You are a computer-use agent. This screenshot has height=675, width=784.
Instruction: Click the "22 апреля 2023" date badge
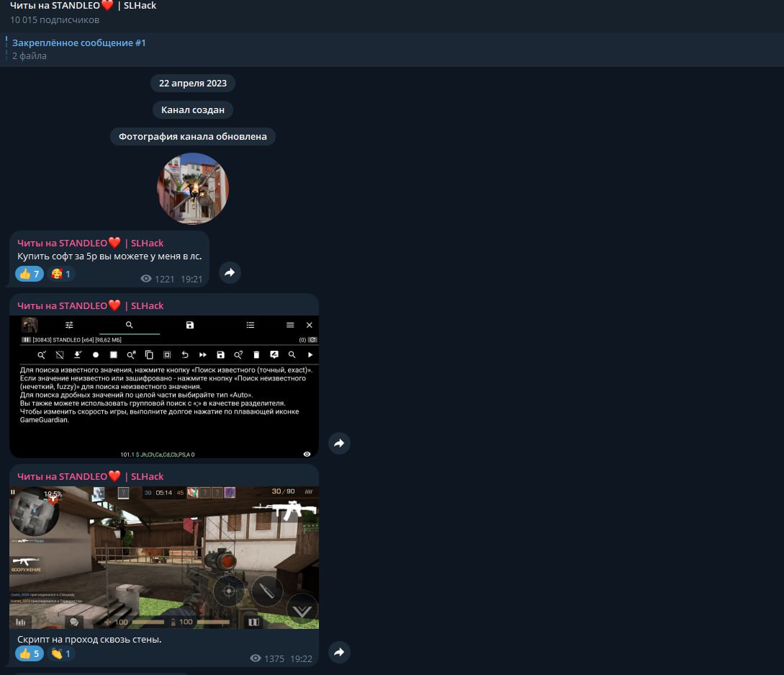point(192,84)
